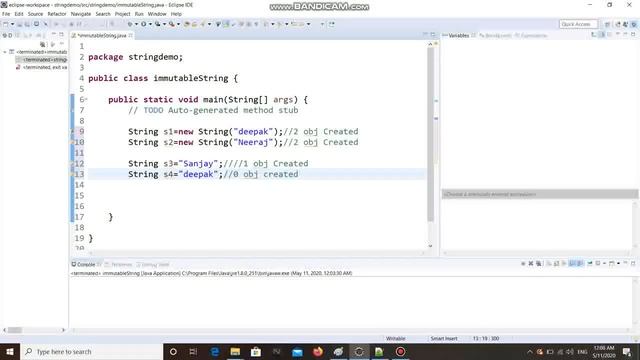
Task: Open the Source menu
Action: (x=35, y=14)
